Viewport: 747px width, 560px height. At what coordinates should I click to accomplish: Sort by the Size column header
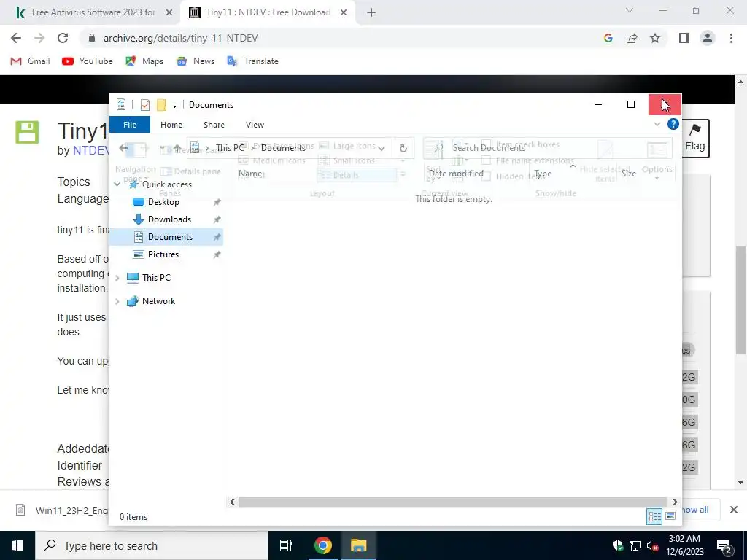pyautogui.click(x=628, y=174)
